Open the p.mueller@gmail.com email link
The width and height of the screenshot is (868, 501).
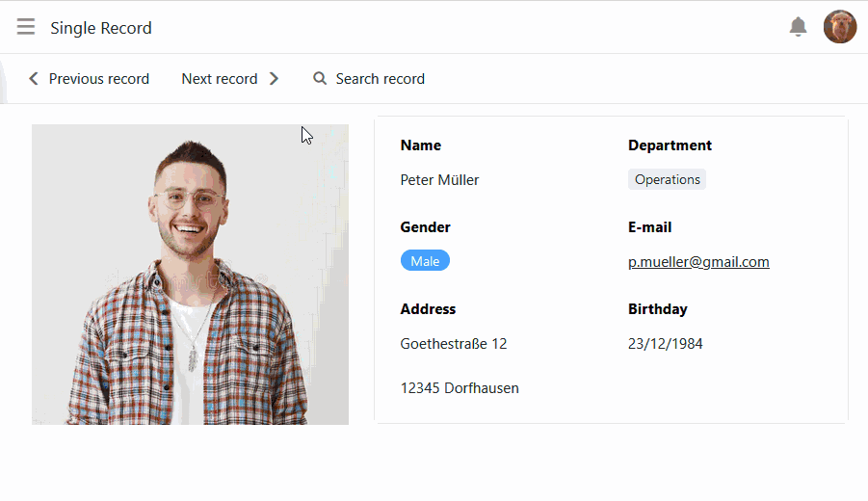coord(698,262)
